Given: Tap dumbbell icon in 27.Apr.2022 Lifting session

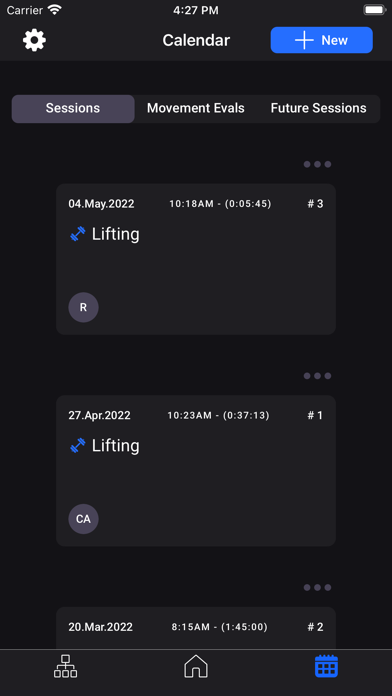Looking at the screenshot, I should pos(78,446).
